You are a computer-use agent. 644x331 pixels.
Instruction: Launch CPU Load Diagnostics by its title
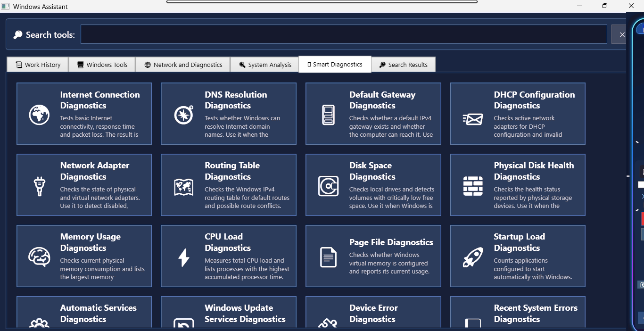(x=228, y=242)
